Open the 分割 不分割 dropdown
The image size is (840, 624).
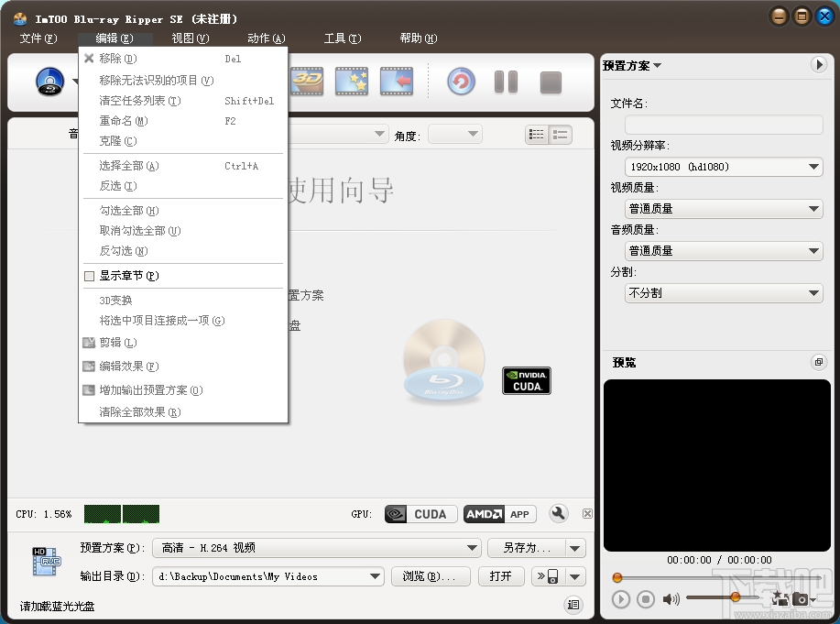723,292
